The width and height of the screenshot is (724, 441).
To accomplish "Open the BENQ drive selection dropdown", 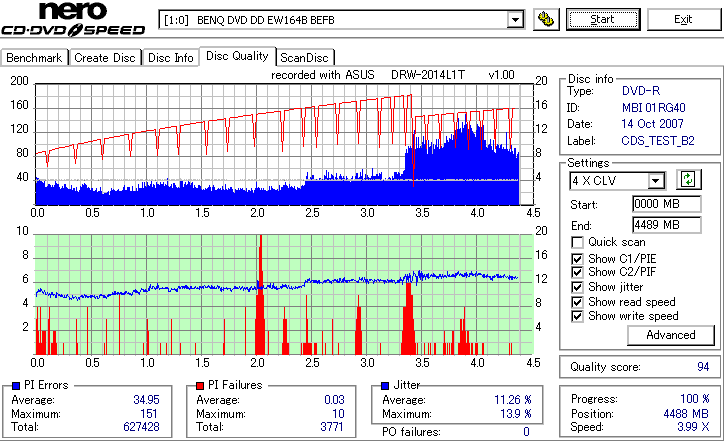I will point(515,20).
